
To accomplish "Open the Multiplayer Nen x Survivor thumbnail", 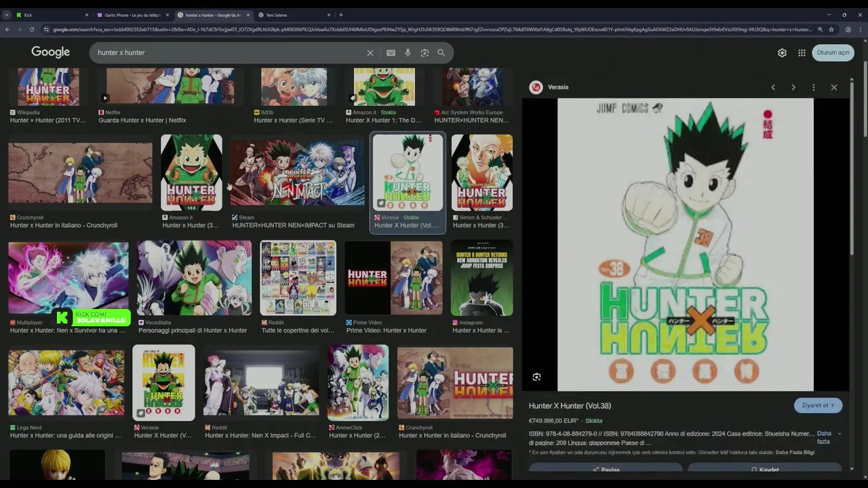I will 68,277.
